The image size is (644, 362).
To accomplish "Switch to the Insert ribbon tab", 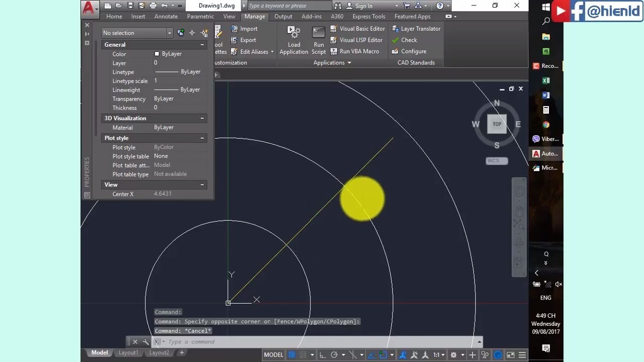I will 138,16.
